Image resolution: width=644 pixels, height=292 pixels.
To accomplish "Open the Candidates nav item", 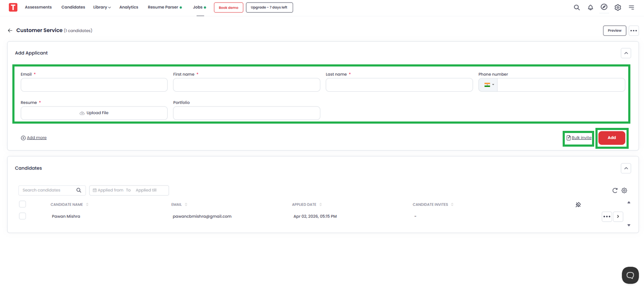I will [x=73, y=7].
